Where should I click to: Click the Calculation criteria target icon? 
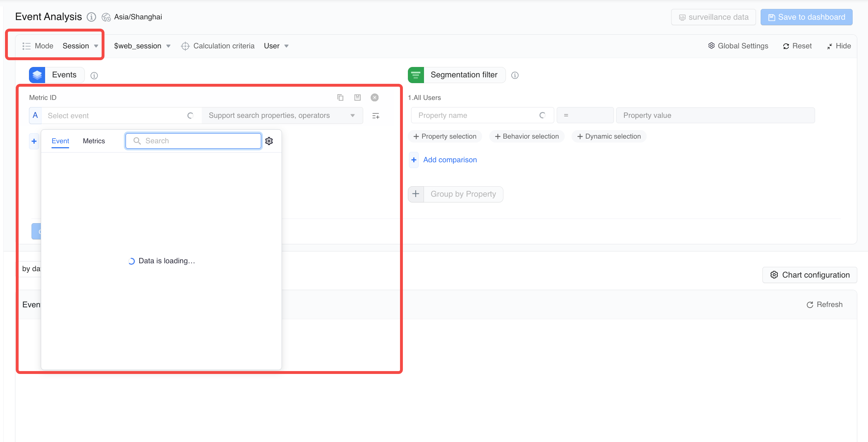pyautogui.click(x=185, y=46)
